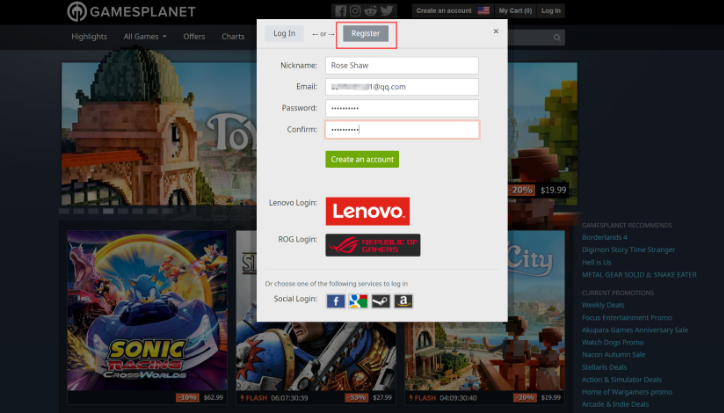
Task: Focus the Nickname input field
Action: pos(402,66)
